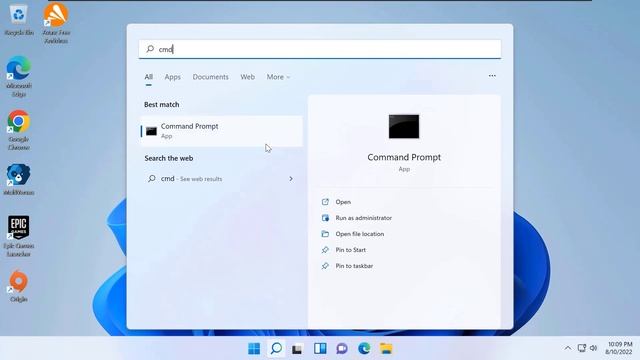Switch to the Apps filter tab
Viewport: 640px width, 360px height.
[173, 77]
